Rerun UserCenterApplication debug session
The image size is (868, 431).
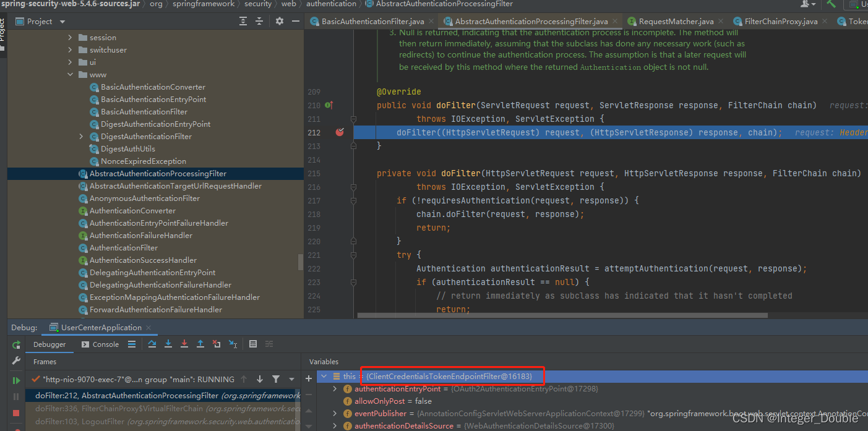coord(17,344)
